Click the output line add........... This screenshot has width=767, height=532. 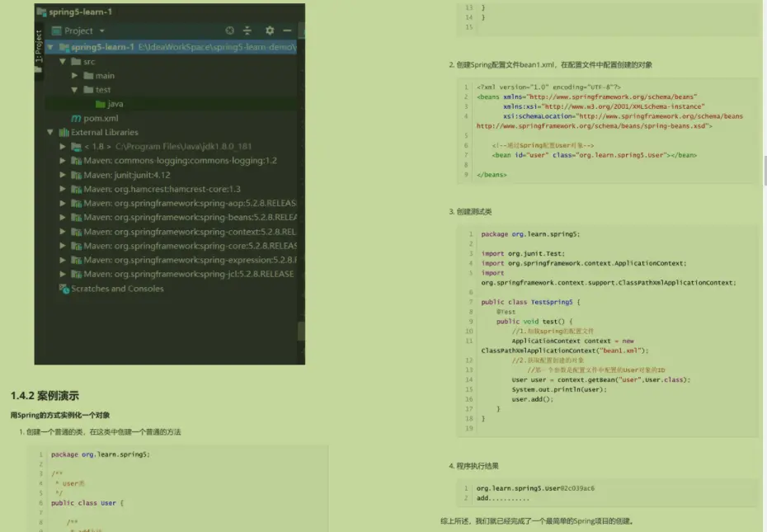click(503, 498)
